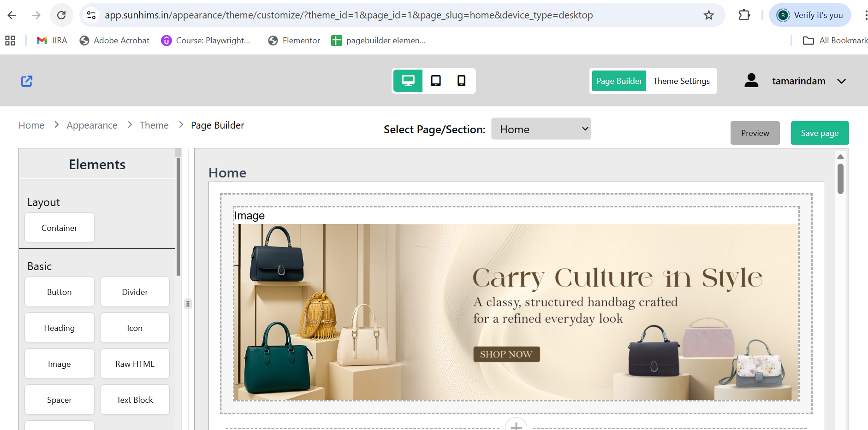Click the canvas vertical scrollbar thumb
The image size is (868, 430).
[x=840, y=179]
